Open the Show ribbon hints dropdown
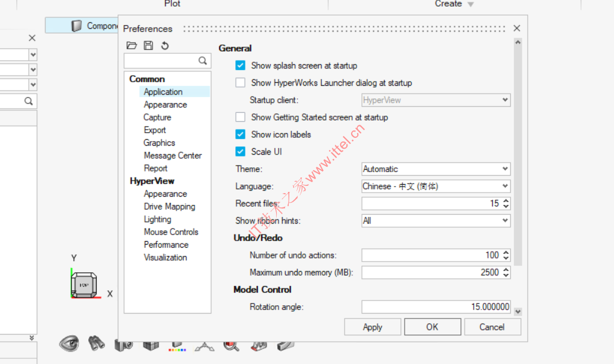The height and width of the screenshot is (364, 614). point(436,221)
